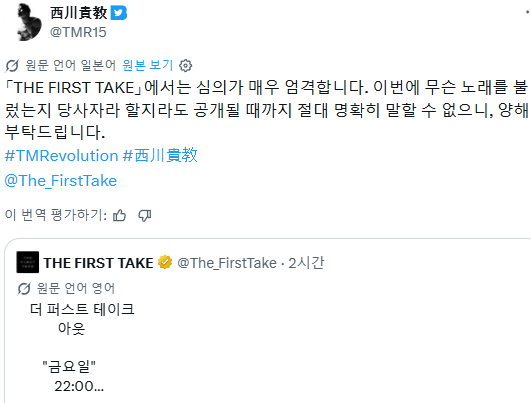
Task: Show original text via 원본 보기
Action: (x=148, y=65)
